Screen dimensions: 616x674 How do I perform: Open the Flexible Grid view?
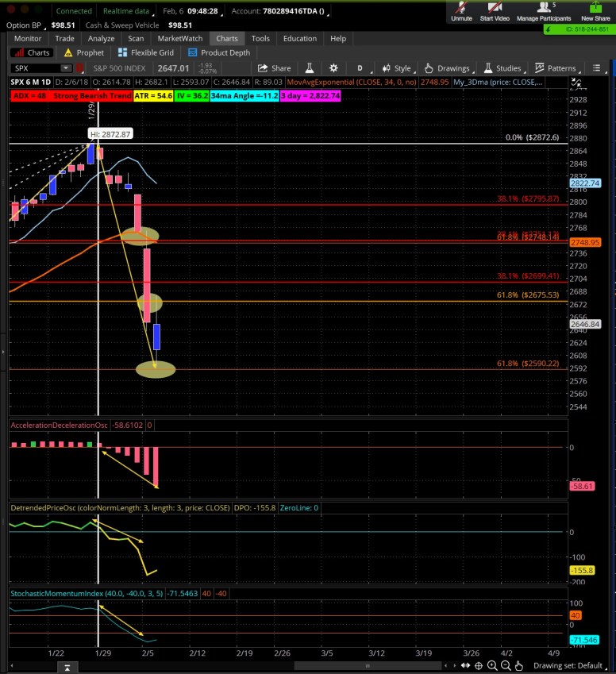pos(146,52)
